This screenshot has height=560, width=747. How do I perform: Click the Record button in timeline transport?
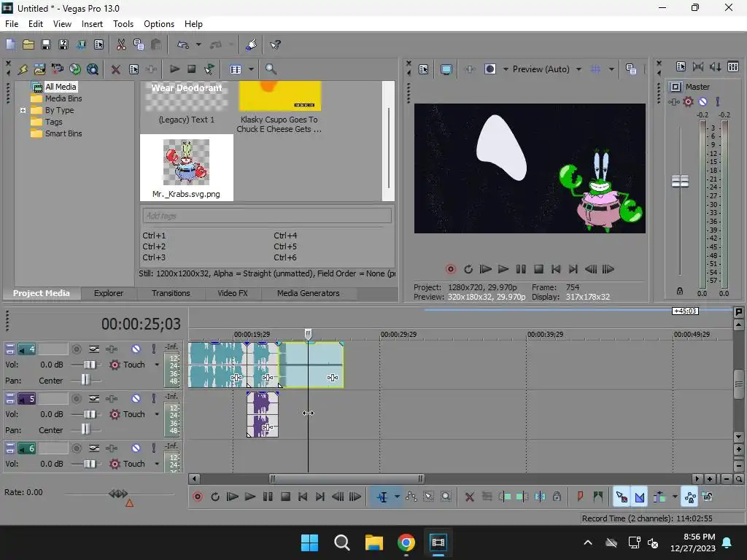pos(198,497)
